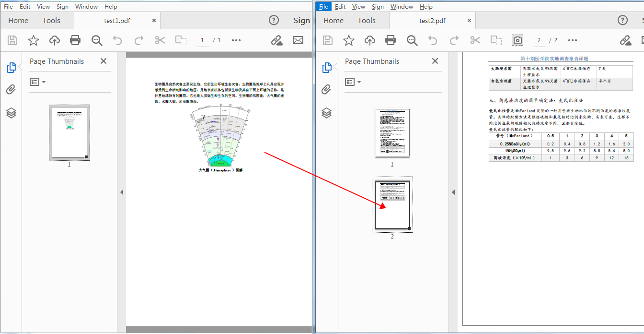Viewport: 644px width, 334px height.
Task: Click the Sign button in test1.pdf window
Action: click(x=301, y=21)
